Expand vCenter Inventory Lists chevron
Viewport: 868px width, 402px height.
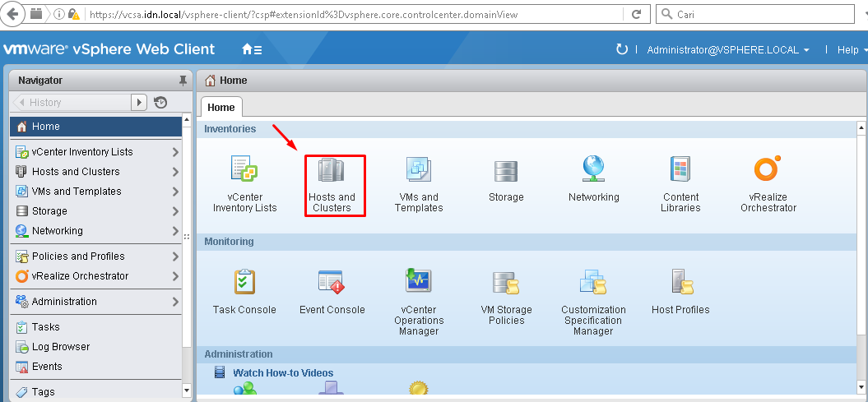coord(175,151)
